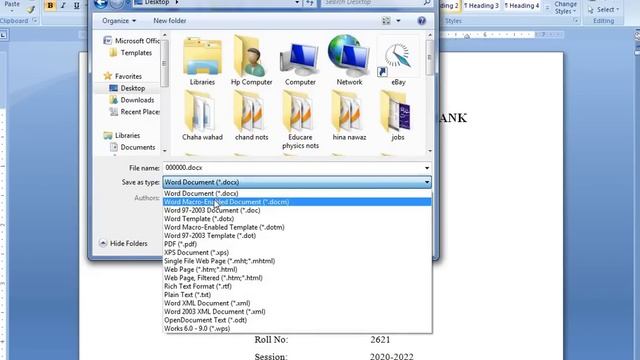Select Favorites in navigation pane
The image size is (640, 360).
[123, 76]
